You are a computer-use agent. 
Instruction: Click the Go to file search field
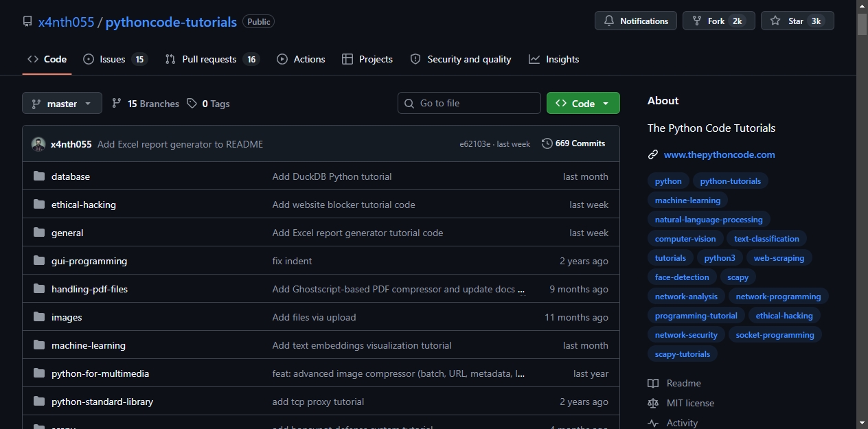[x=469, y=103]
